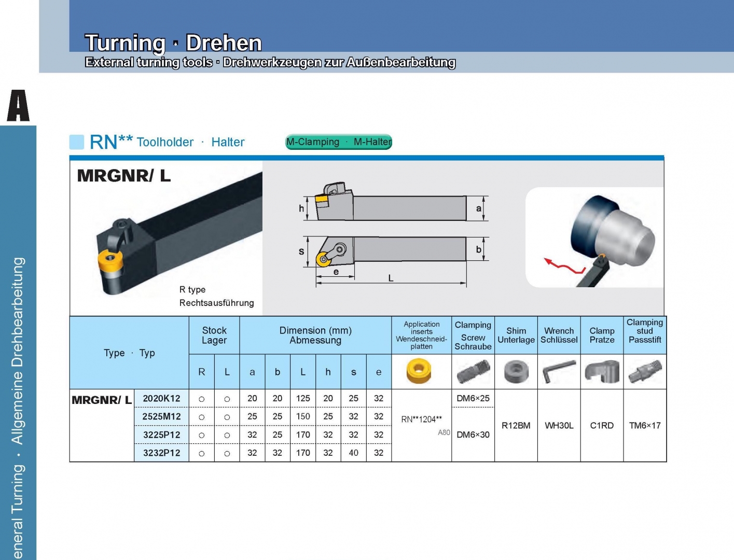The height and width of the screenshot is (560, 734).
Task: Click the vertical 'Allgemeine Drehbearbeitung' sidebar text
Action: [18, 351]
